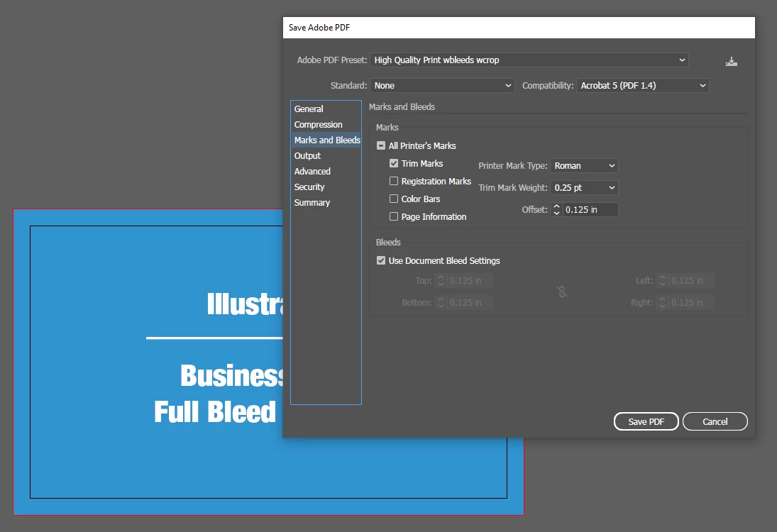
Task: Click the Top bleed value field
Action: click(x=470, y=280)
